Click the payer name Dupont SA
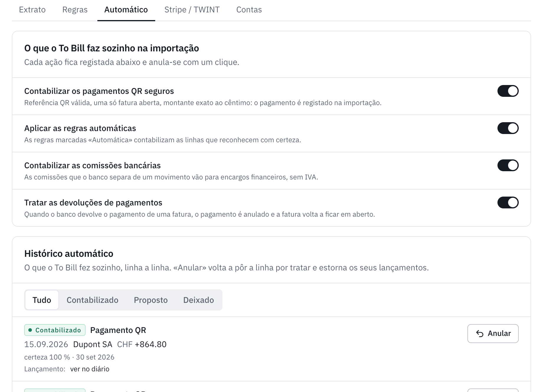The image size is (550, 392). (93, 344)
